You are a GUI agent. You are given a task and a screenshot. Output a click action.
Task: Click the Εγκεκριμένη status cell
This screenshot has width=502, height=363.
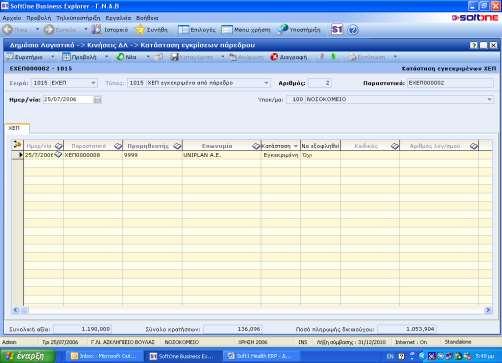(281, 155)
